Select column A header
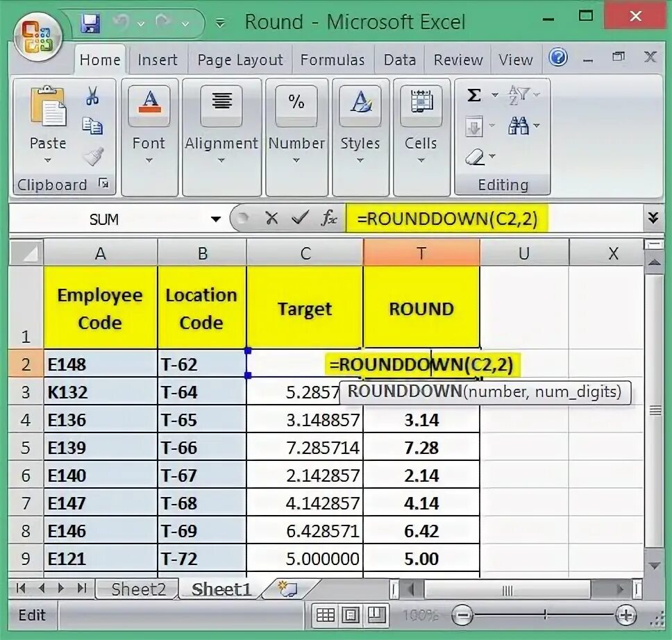 coord(100,253)
